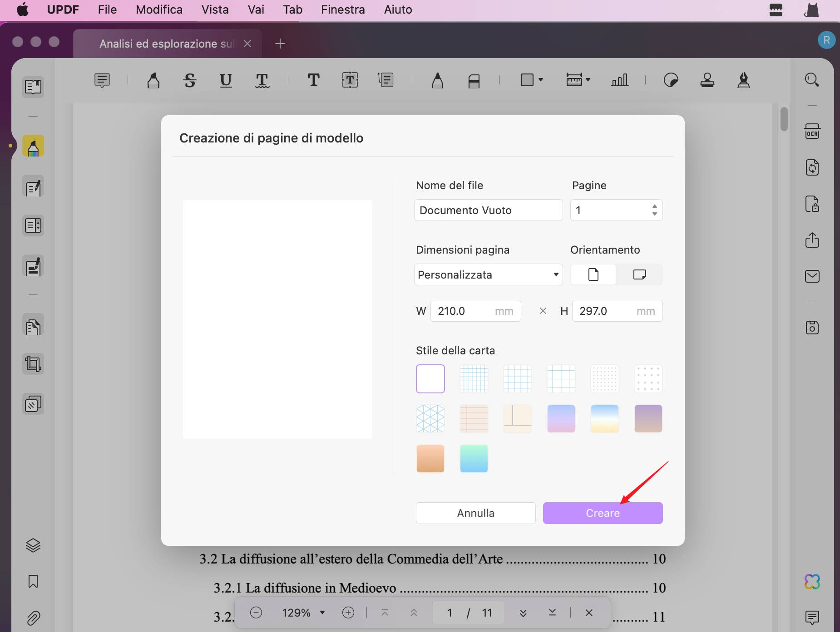Click the Annulla button

(475, 513)
